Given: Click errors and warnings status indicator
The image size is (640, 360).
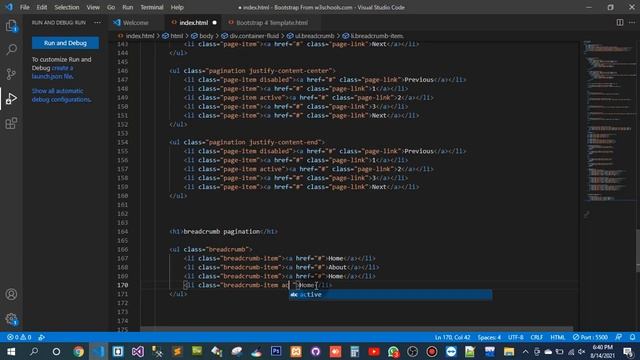Looking at the screenshot, I should (x=19, y=337).
